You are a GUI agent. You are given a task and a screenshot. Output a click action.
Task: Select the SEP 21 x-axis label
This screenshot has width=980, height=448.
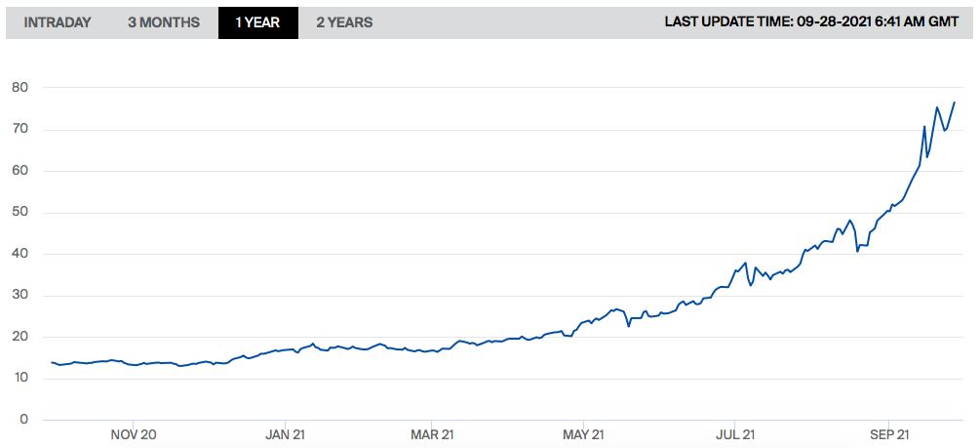coord(888,434)
